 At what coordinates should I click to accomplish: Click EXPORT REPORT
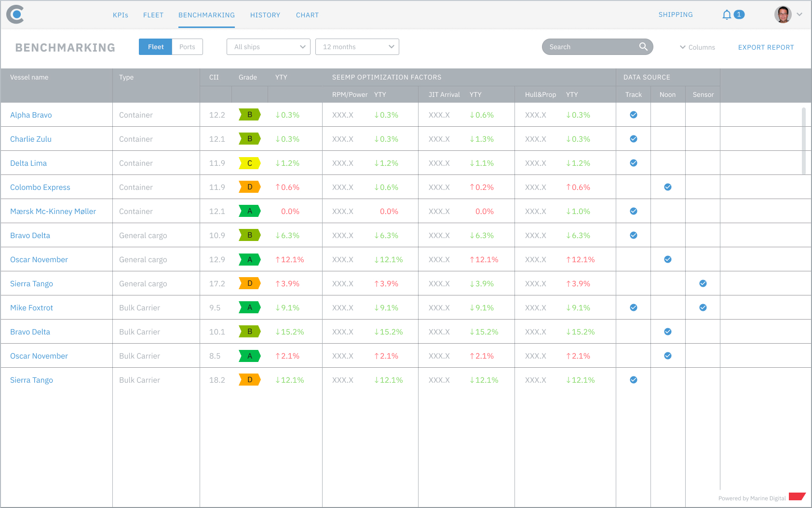tap(766, 47)
